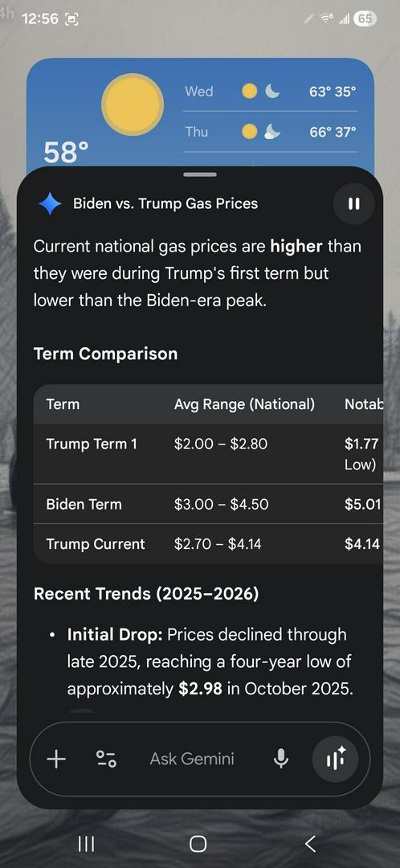Tap the 58° current temperature
This screenshot has width=400, height=868.
click(66, 152)
